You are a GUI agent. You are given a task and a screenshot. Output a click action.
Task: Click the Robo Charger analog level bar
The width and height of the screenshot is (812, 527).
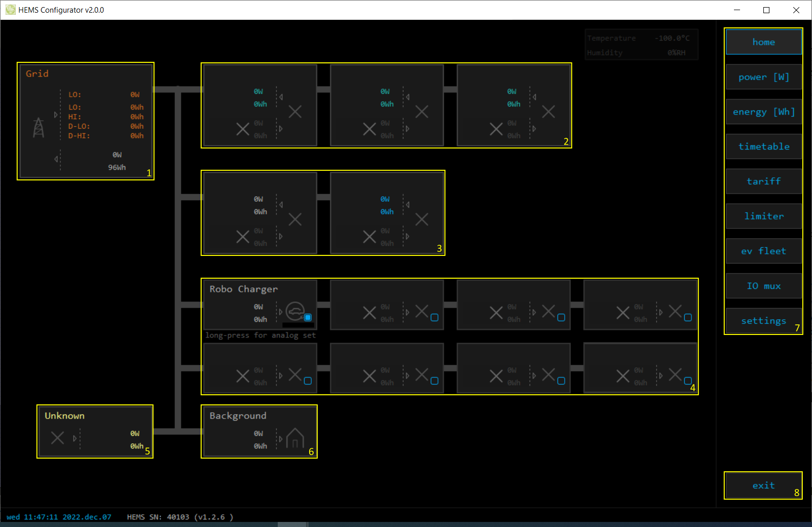tap(298, 325)
